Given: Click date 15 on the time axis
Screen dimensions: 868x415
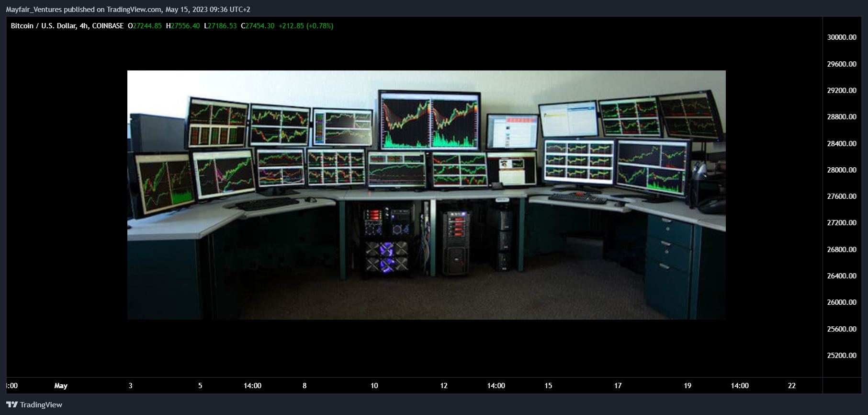Looking at the screenshot, I should [548, 386].
